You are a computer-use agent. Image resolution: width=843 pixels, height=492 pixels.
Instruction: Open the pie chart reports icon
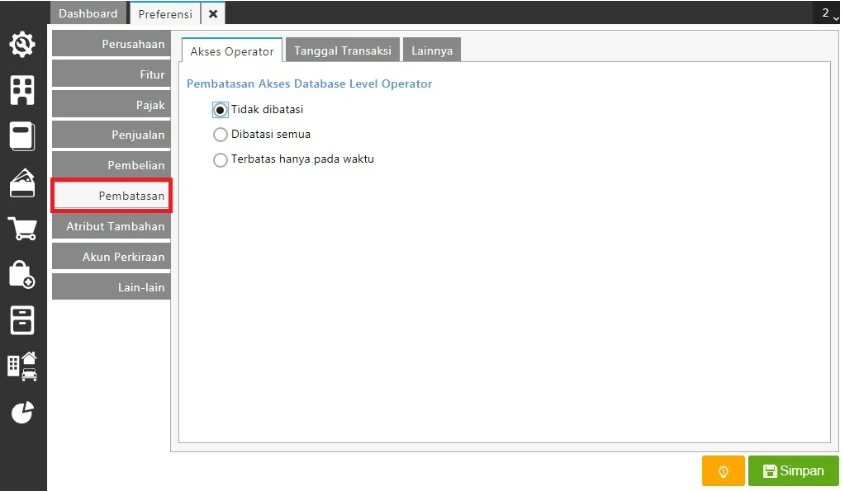pyautogui.click(x=22, y=412)
